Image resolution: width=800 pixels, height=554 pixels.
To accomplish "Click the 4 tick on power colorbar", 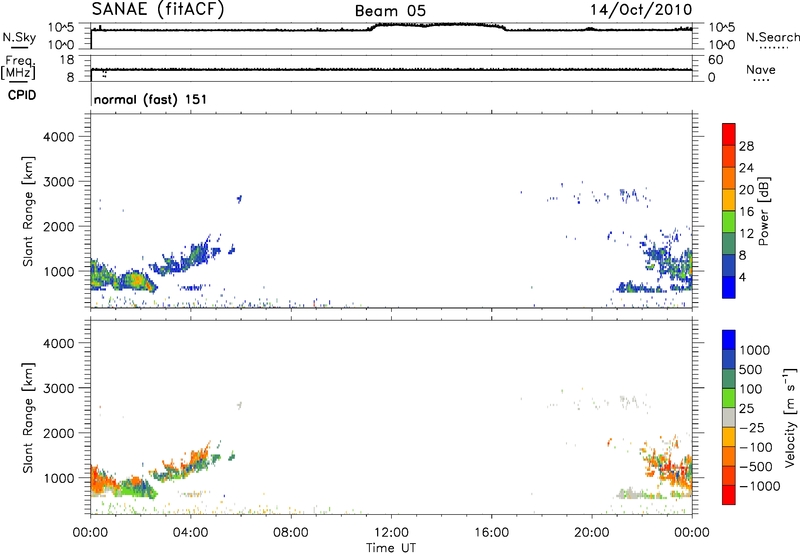I will tap(743, 277).
